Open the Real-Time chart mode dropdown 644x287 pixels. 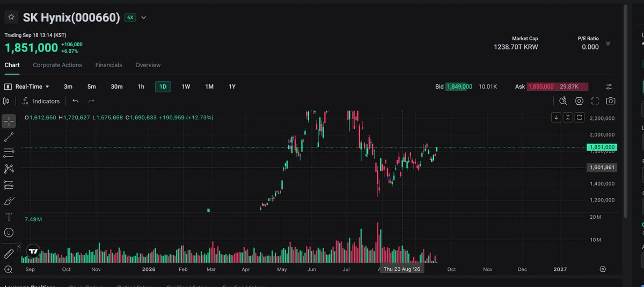point(27,87)
